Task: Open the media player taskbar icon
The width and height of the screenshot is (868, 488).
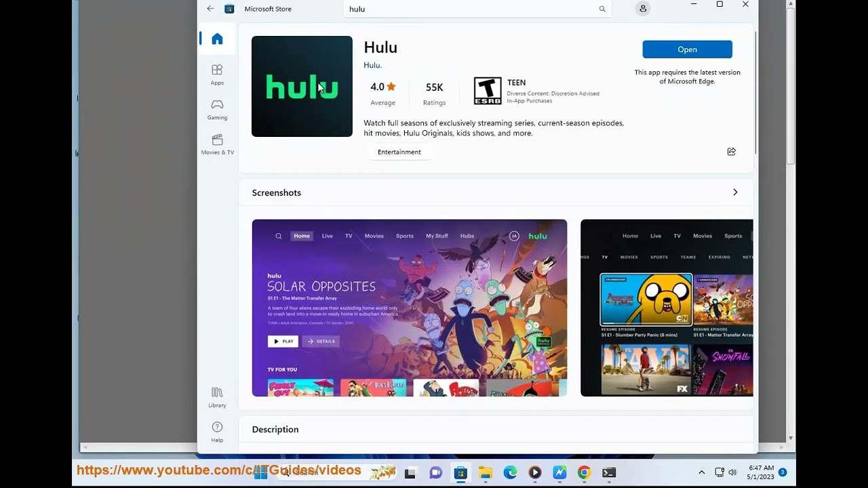Action: [535, 473]
